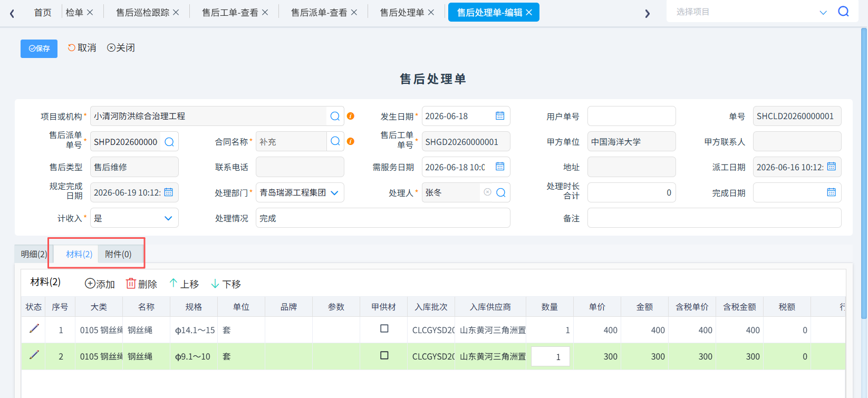Open calendar for 派工日期

point(832,167)
